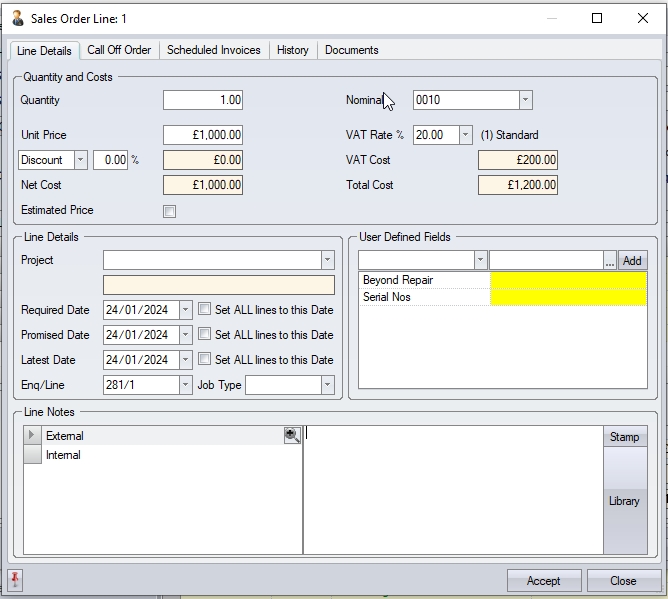
Task: Expand the VAT Rate % dropdown
Action: [465, 135]
